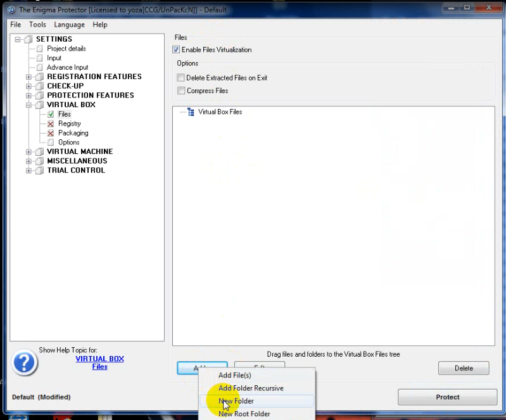Click the Virtual Box Files tree icon
This screenshot has height=420, width=506.
pyautogui.click(x=191, y=112)
